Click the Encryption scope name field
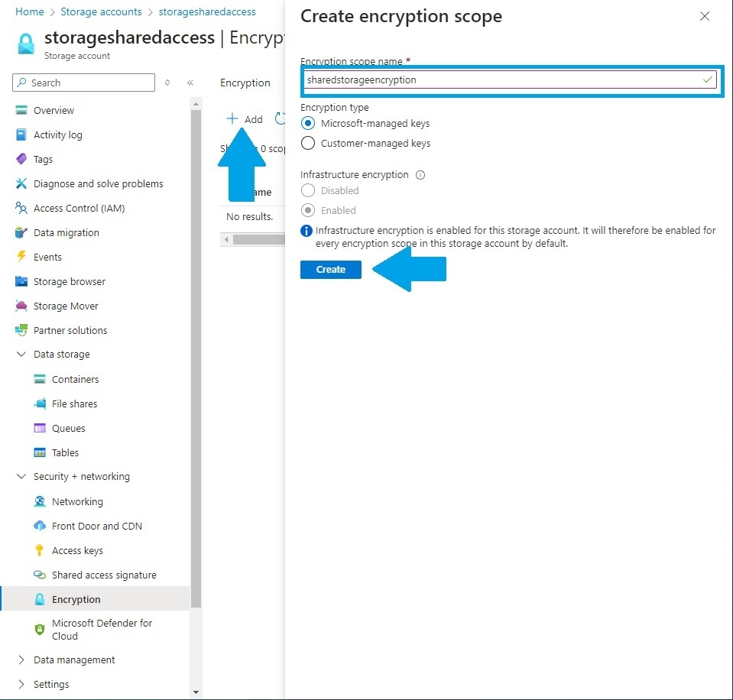Viewport: 733px width, 700px height. 510,79
